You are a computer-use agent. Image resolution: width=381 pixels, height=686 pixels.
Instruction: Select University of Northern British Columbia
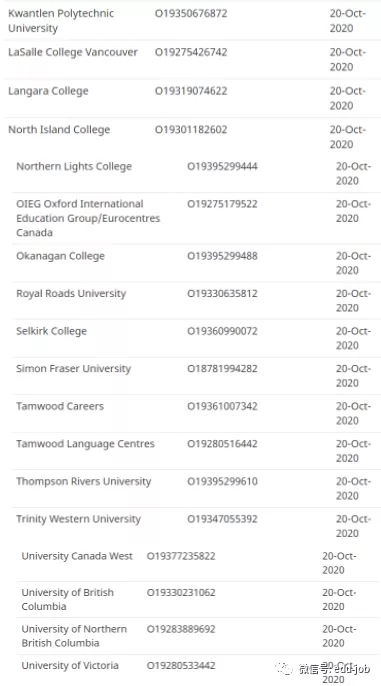[x=74, y=636]
